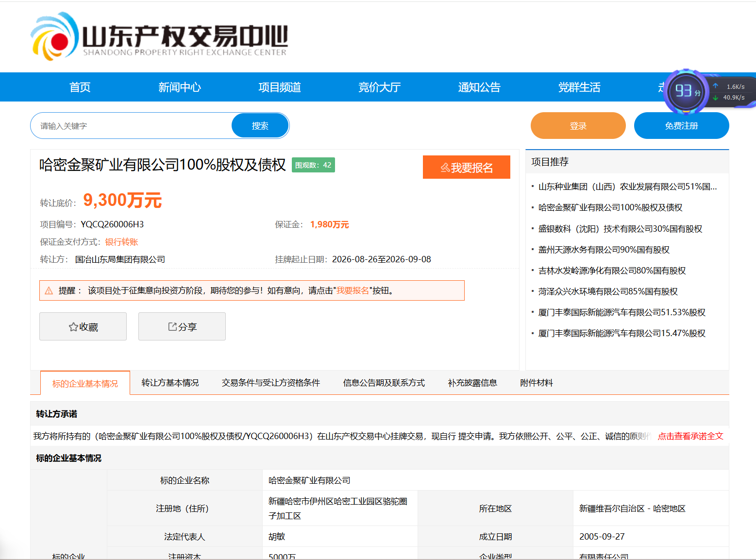The width and height of the screenshot is (756, 560).
Task: Click the deposit amount 1,980万元
Action: (330, 224)
